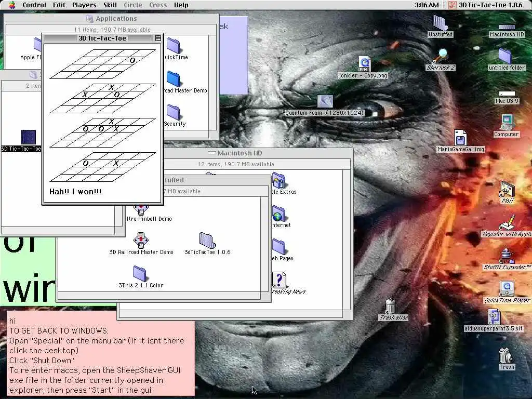Open the Players menu
532x399 pixels.
[x=84, y=5]
